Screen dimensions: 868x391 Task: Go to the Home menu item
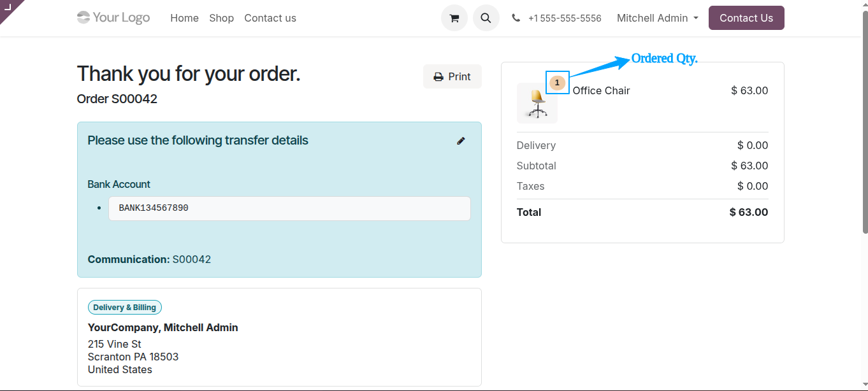click(184, 18)
